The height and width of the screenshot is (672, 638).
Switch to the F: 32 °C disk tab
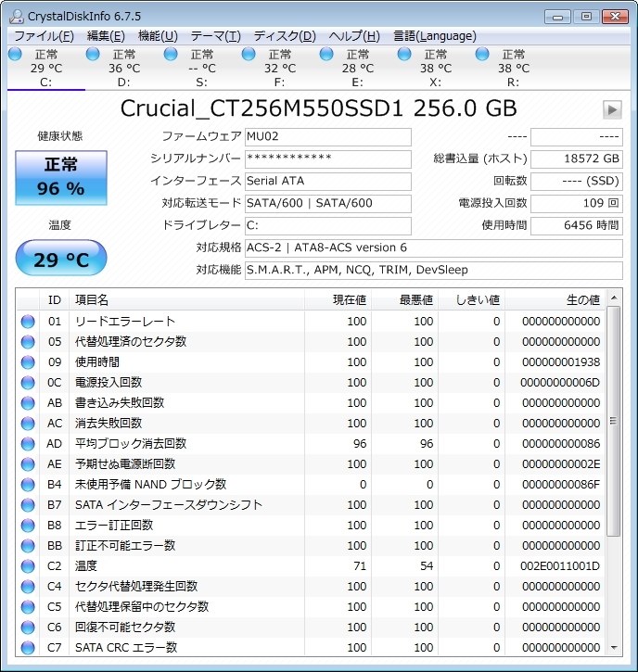279,69
